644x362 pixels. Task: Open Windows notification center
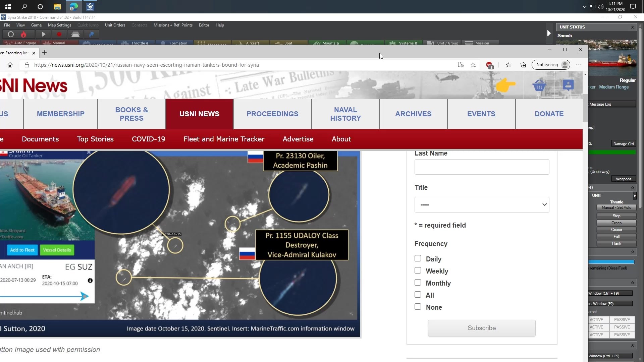633,6
